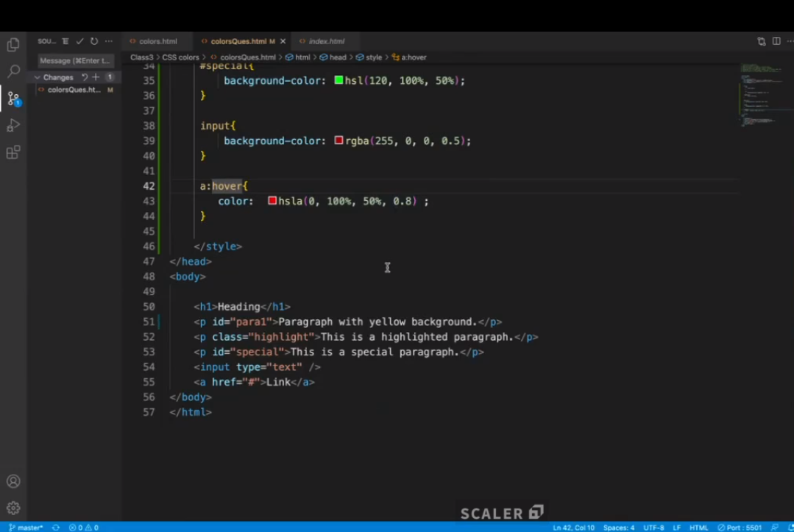Refresh the source control panel
The image size is (794, 532).
click(x=93, y=41)
